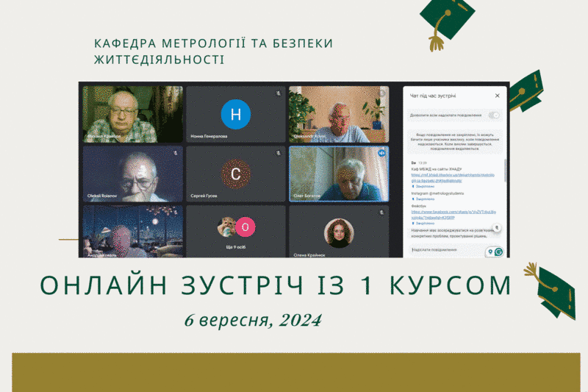Select the Олена Крайнюк participant tile
Viewport: 588px width, 392px height.
point(339,231)
